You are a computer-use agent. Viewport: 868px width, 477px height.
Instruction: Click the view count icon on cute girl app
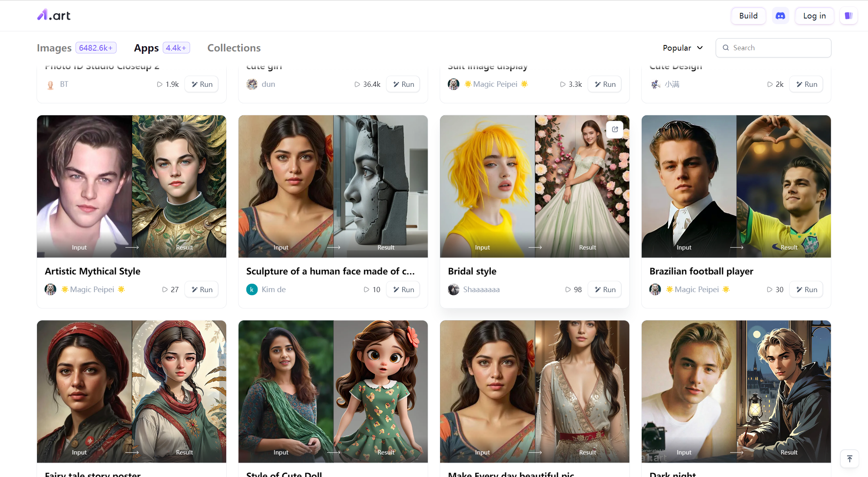point(357,84)
